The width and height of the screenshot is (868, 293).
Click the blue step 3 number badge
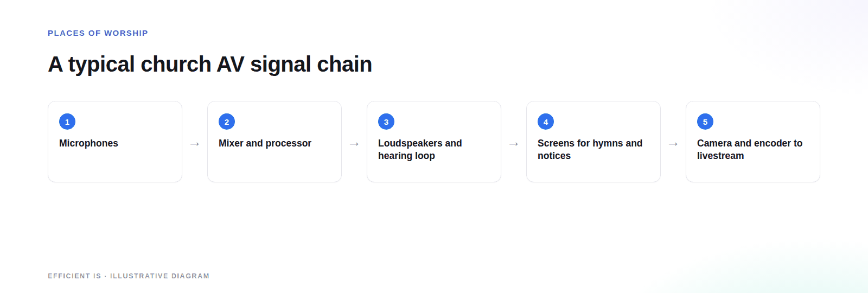tap(386, 122)
